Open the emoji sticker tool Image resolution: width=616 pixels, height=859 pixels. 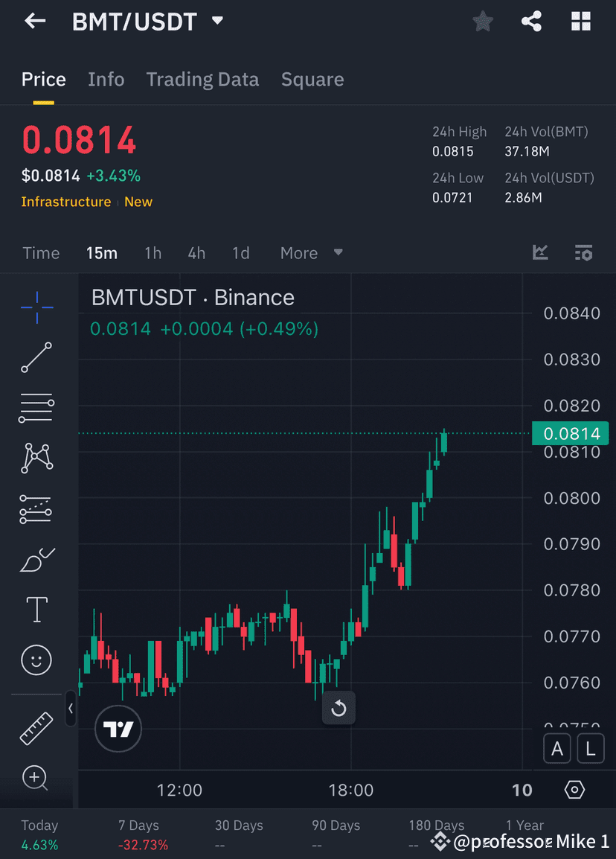tap(36, 660)
